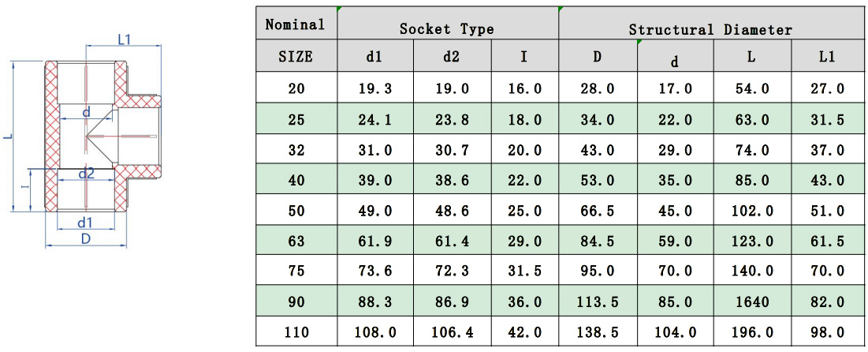The height and width of the screenshot is (352, 868).
Task: Click the cell with value 113.5
Action: [x=598, y=302]
